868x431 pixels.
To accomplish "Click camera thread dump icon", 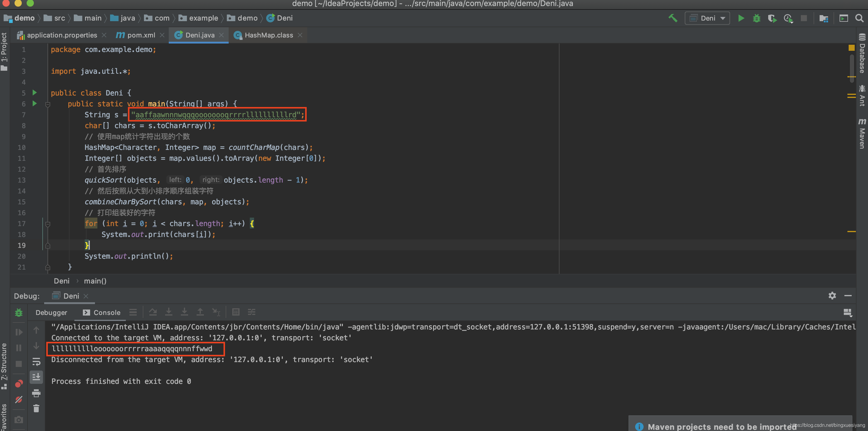I will coord(19,419).
